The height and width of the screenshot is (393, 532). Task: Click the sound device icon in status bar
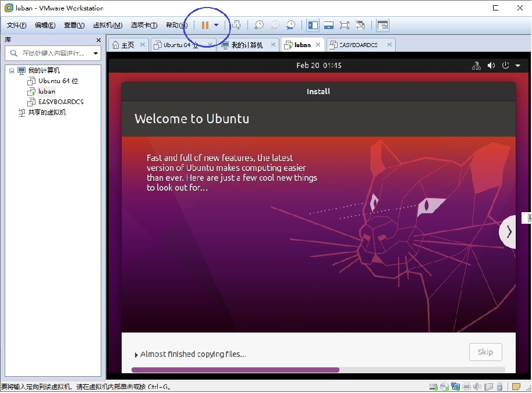(478, 385)
